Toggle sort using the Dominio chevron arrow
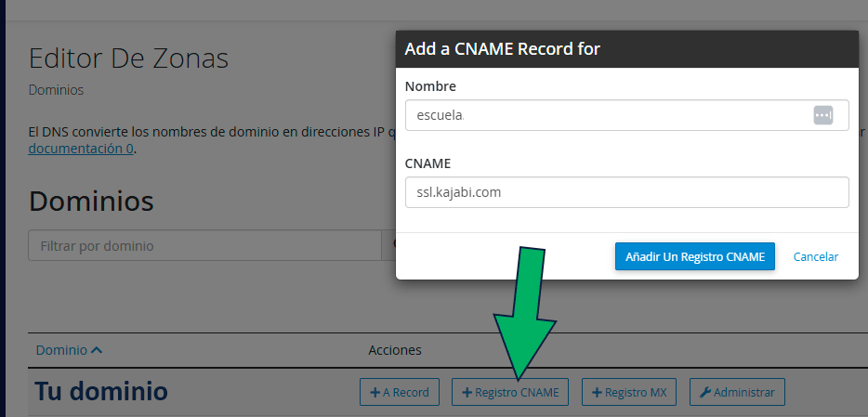This screenshot has width=868, height=417. tap(97, 350)
